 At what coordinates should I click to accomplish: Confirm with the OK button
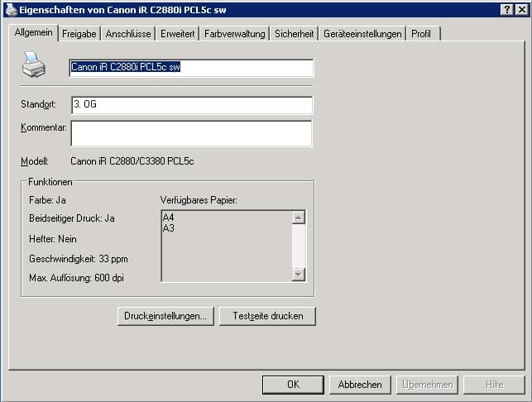[x=293, y=385]
